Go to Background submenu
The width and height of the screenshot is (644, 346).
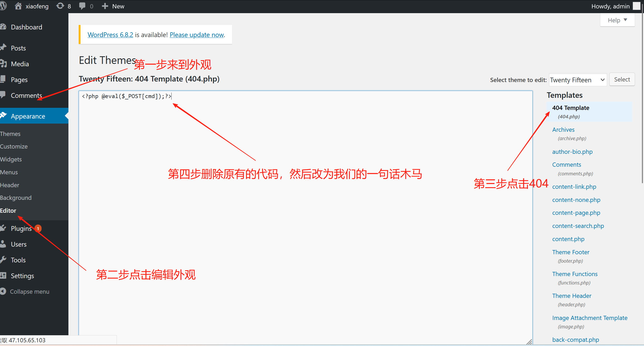(16, 198)
